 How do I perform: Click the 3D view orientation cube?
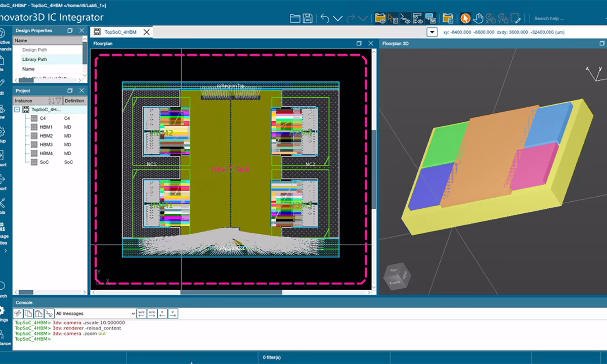(x=397, y=277)
